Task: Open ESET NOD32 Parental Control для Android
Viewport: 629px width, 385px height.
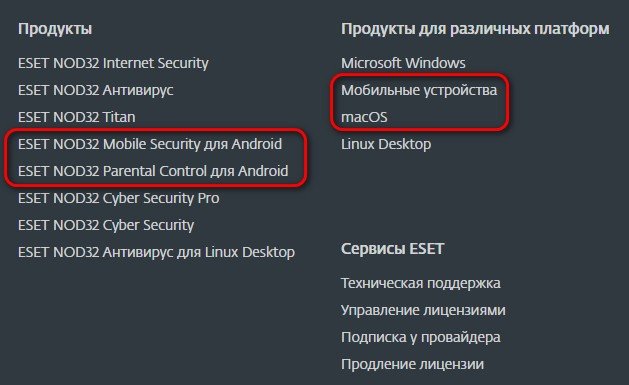Action: click(x=153, y=172)
